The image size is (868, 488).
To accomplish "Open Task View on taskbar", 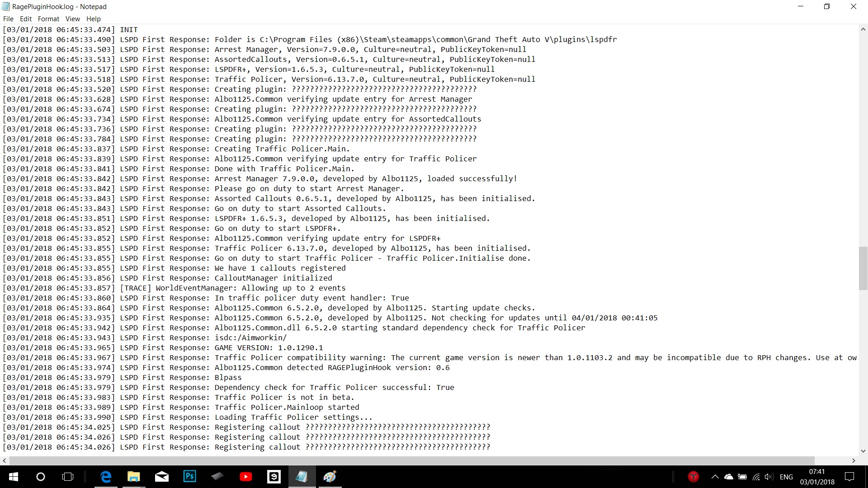I will pos(68,477).
